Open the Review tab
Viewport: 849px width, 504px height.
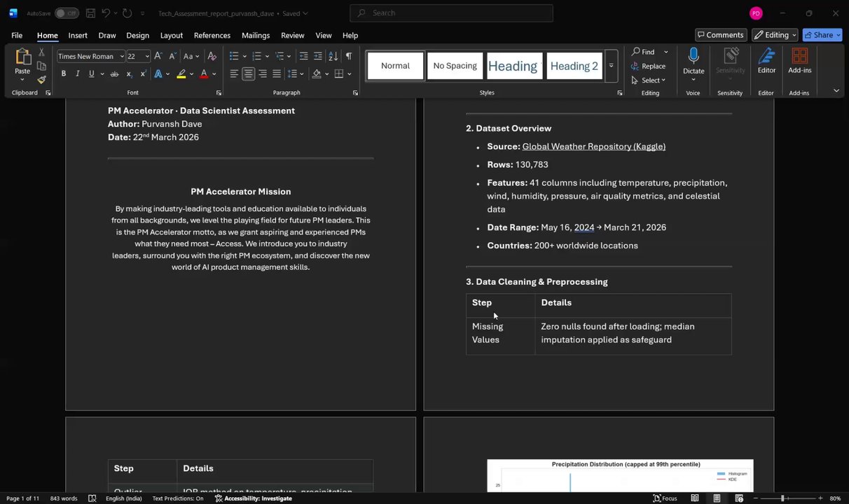click(292, 35)
